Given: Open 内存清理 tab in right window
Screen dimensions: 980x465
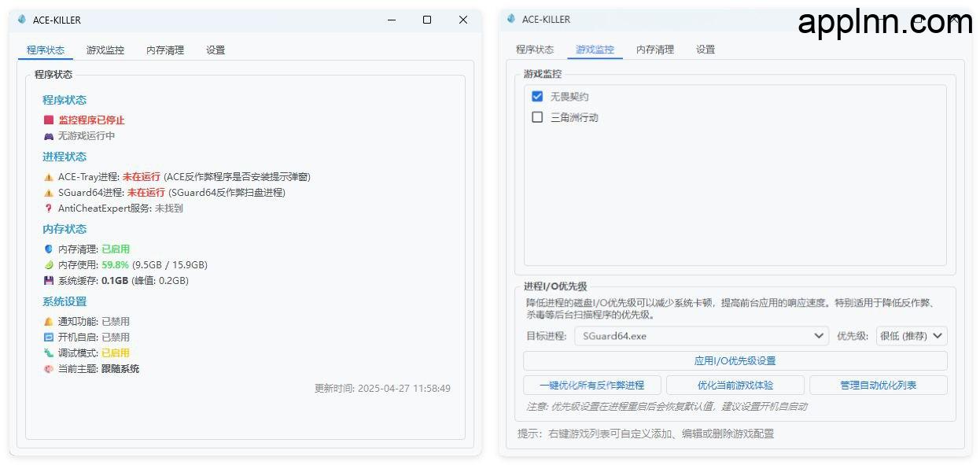Looking at the screenshot, I should tap(655, 50).
